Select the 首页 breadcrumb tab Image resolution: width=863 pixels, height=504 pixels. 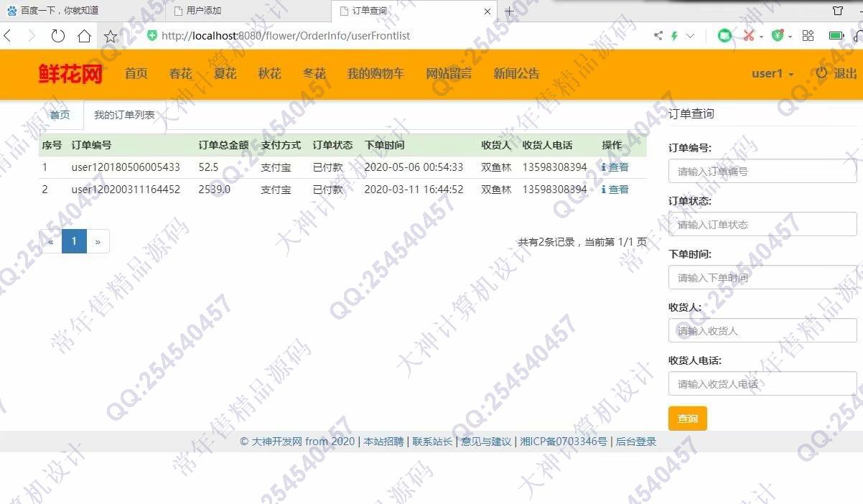tap(60, 115)
